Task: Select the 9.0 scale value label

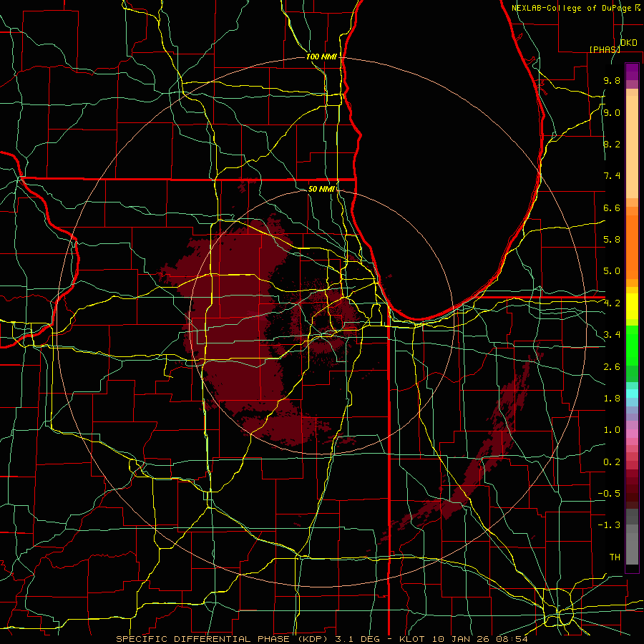Action: (612, 112)
